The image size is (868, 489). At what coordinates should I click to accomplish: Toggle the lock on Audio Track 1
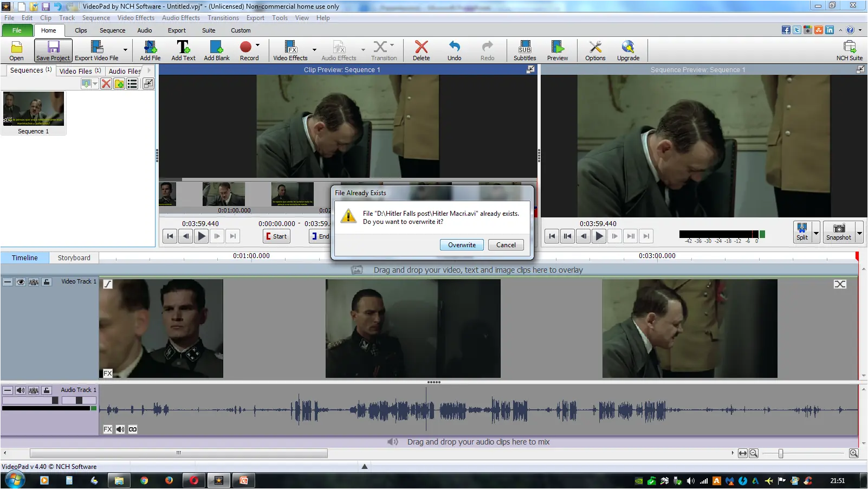(47, 390)
